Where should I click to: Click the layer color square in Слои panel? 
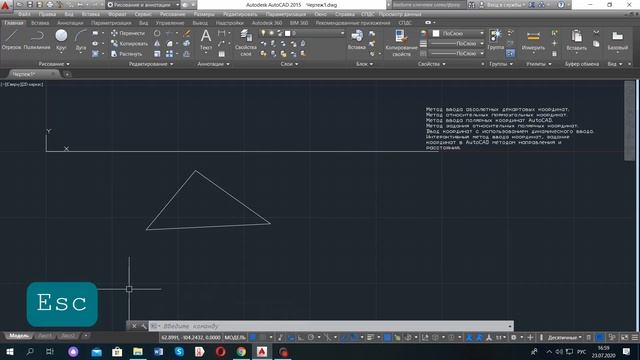[287, 33]
